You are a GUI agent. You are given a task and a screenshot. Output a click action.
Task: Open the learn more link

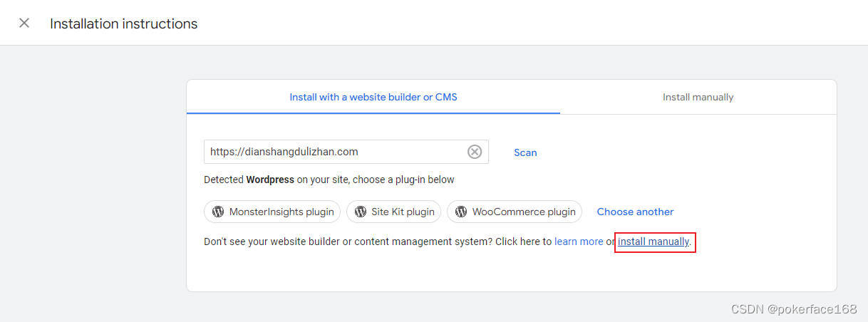(x=579, y=241)
